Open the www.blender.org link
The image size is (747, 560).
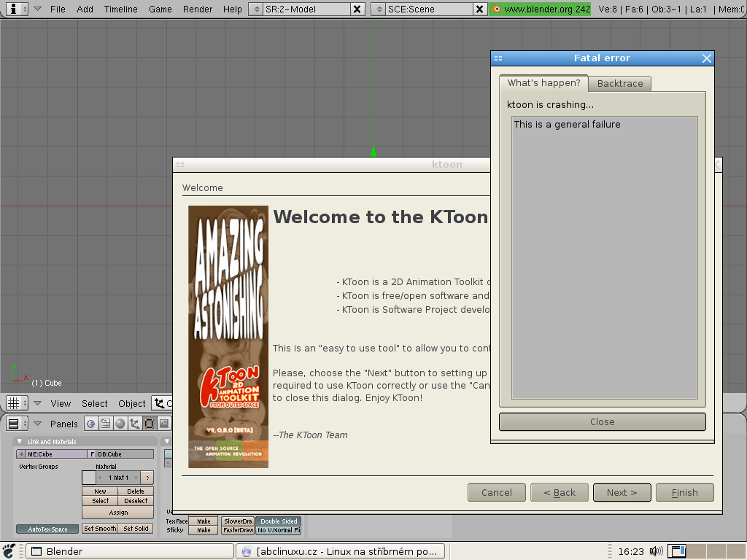[547, 9]
